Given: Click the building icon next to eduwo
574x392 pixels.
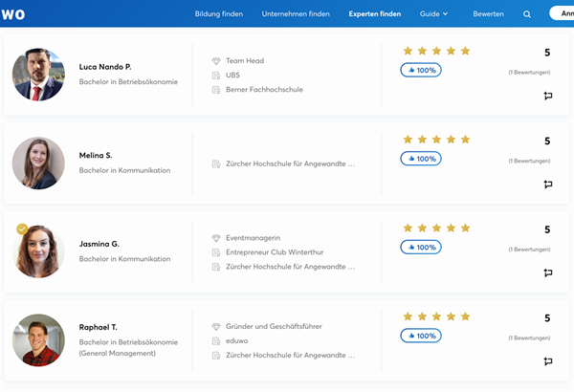Looking at the screenshot, I should pyautogui.click(x=216, y=341).
